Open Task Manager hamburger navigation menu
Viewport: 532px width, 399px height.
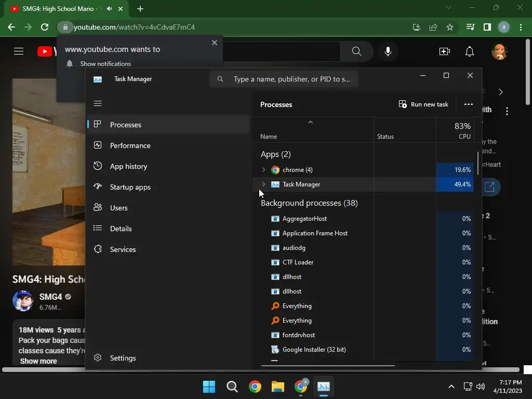98,103
